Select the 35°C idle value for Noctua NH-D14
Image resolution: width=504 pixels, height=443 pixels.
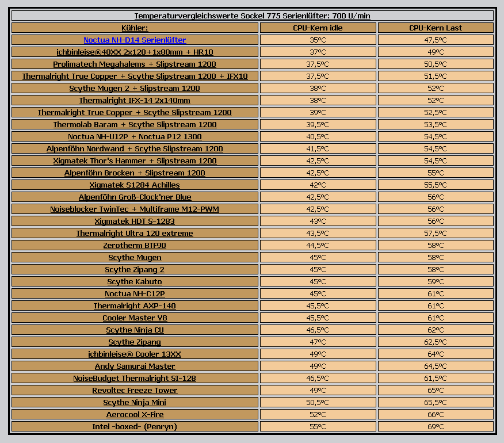[318, 40]
